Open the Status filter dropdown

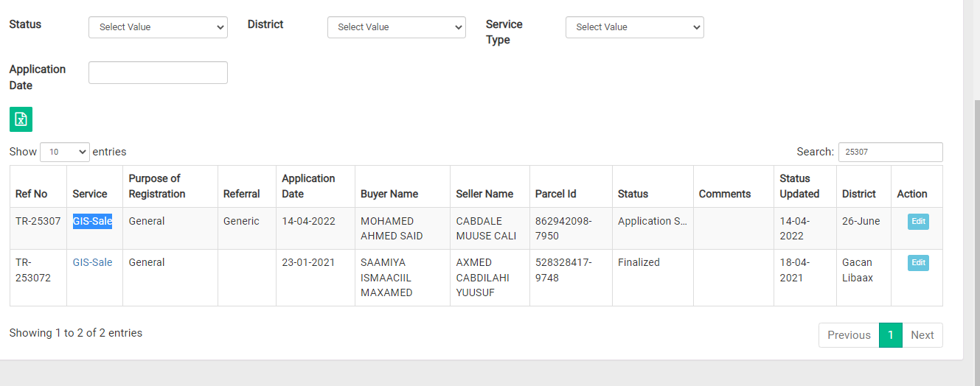[x=158, y=27]
